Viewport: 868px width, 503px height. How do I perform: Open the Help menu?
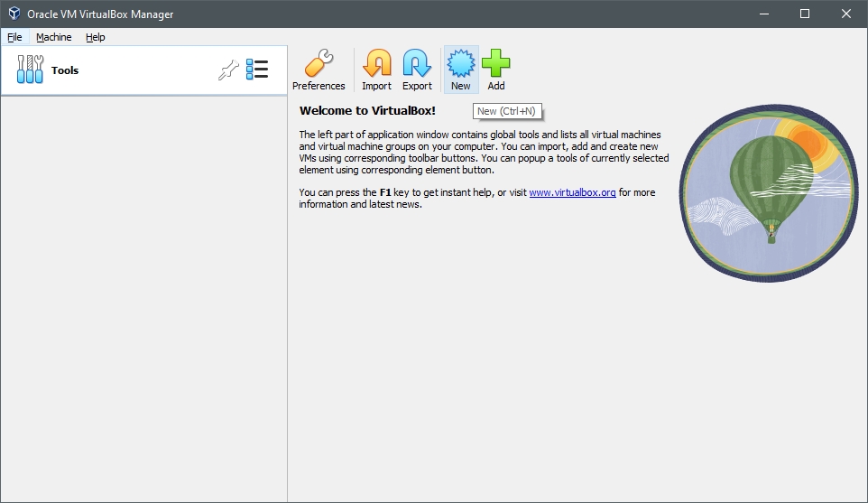[x=96, y=37]
